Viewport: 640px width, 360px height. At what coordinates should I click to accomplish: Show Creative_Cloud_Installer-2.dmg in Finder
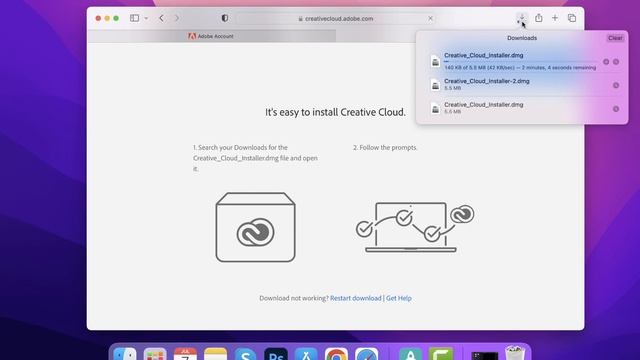tap(616, 85)
